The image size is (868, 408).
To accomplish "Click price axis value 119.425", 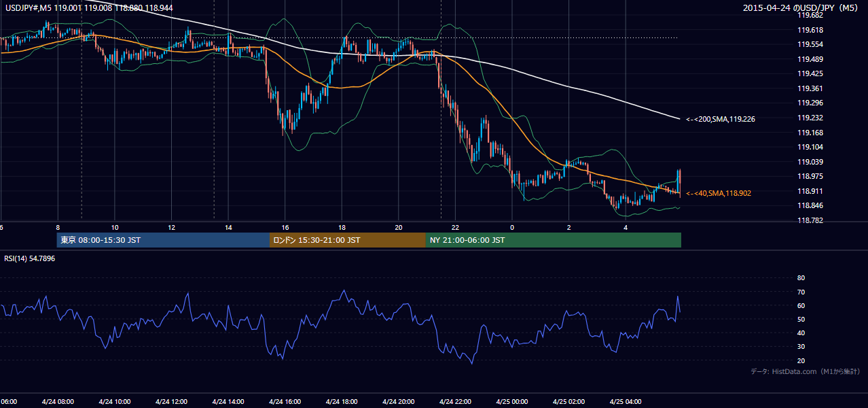I will tap(810, 74).
